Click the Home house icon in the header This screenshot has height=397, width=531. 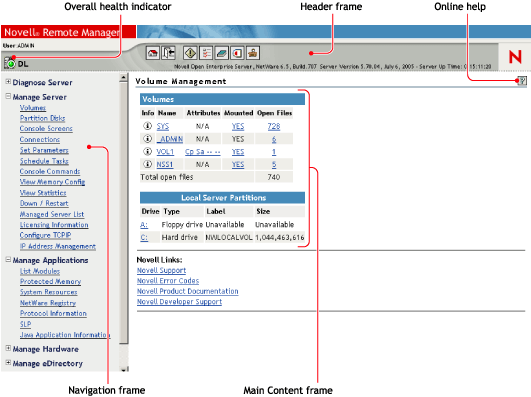coord(153,53)
